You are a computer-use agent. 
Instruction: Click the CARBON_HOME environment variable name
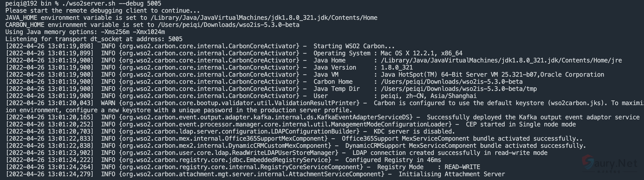pos(25,25)
